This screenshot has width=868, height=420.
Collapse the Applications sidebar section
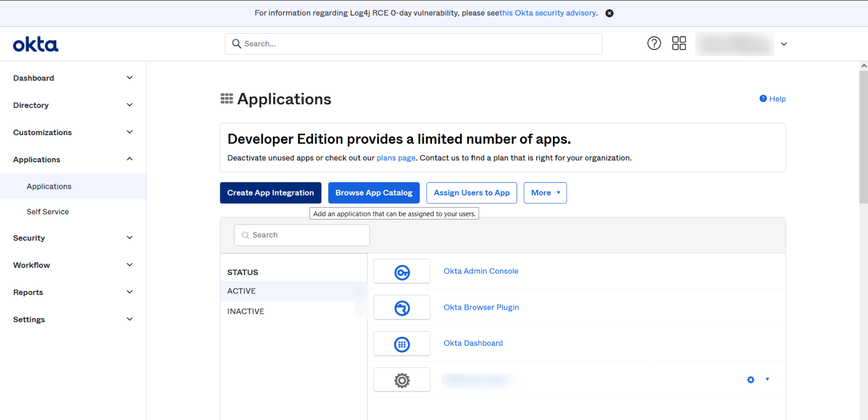click(130, 159)
